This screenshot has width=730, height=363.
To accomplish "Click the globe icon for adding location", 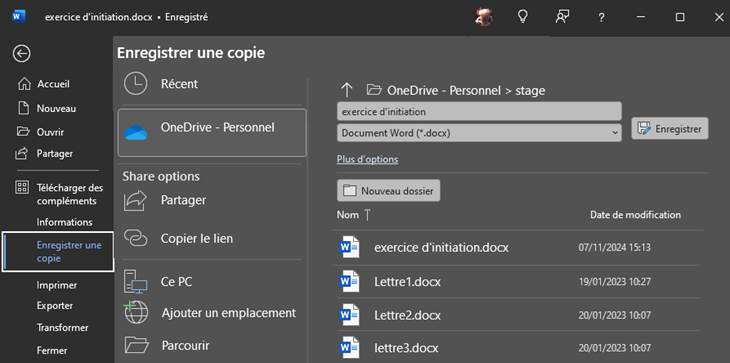I will tap(136, 312).
